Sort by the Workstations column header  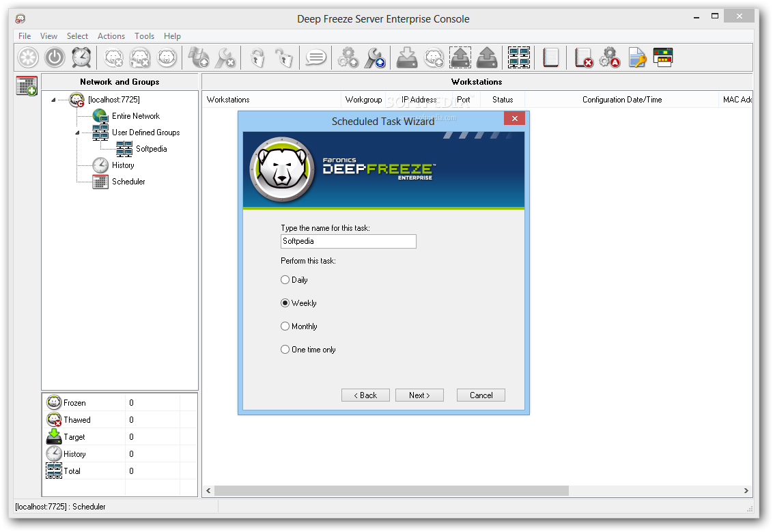click(x=272, y=100)
